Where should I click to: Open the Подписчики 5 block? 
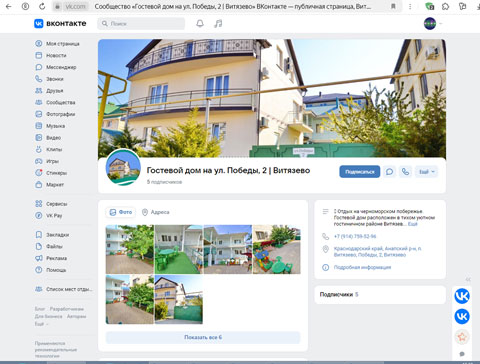[380, 294]
